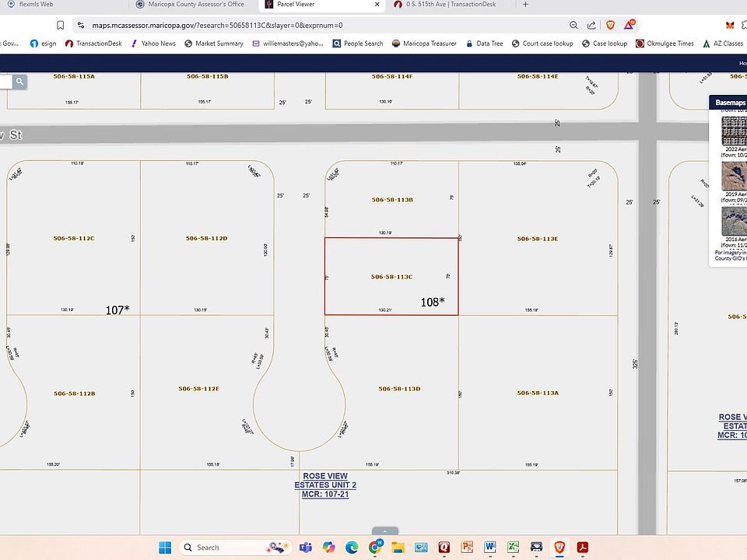The image size is (747, 560).
Task: Open the Maricopa Treasurer bookmark
Action: tap(424, 44)
